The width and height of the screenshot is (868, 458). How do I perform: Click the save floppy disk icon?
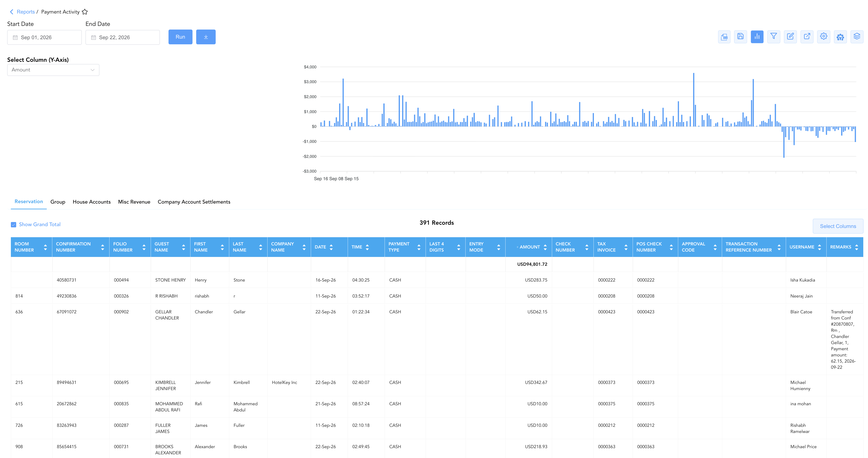(x=740, y=37)
